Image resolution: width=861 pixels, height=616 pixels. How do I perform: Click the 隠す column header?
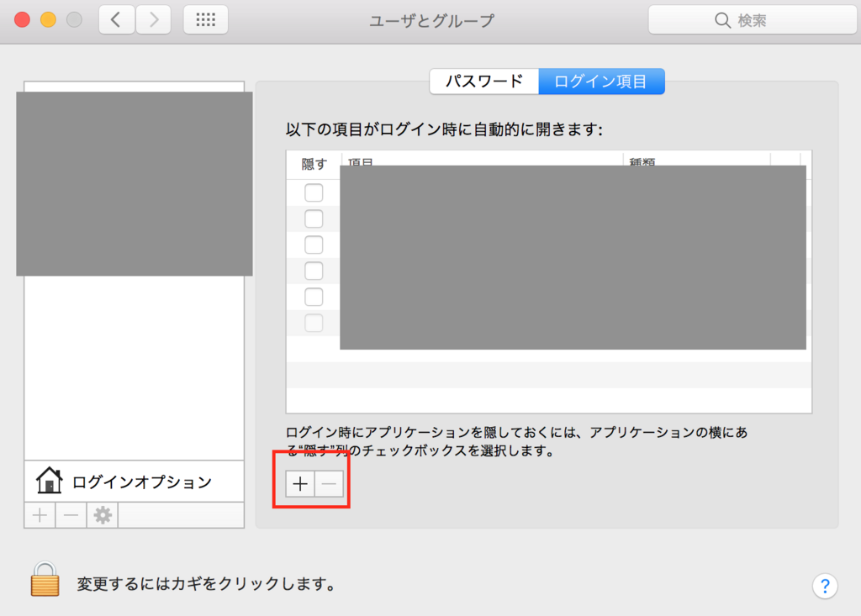(314, 164)
